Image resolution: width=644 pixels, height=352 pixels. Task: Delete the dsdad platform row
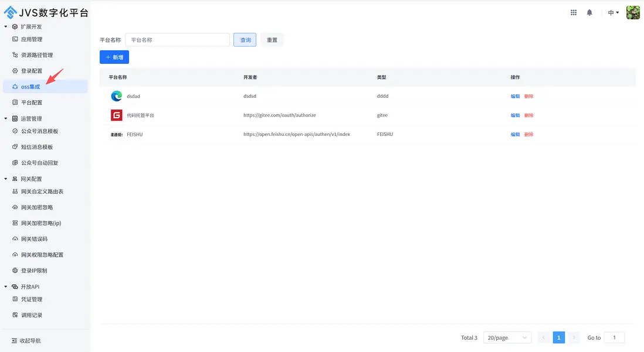point(528,97)
